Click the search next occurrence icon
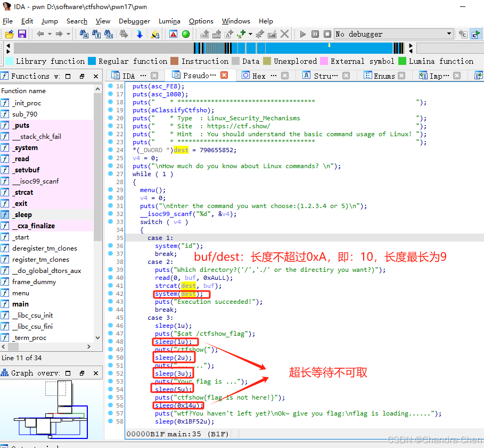This screenshot has width=484, height=448. [x=124, y=34]
